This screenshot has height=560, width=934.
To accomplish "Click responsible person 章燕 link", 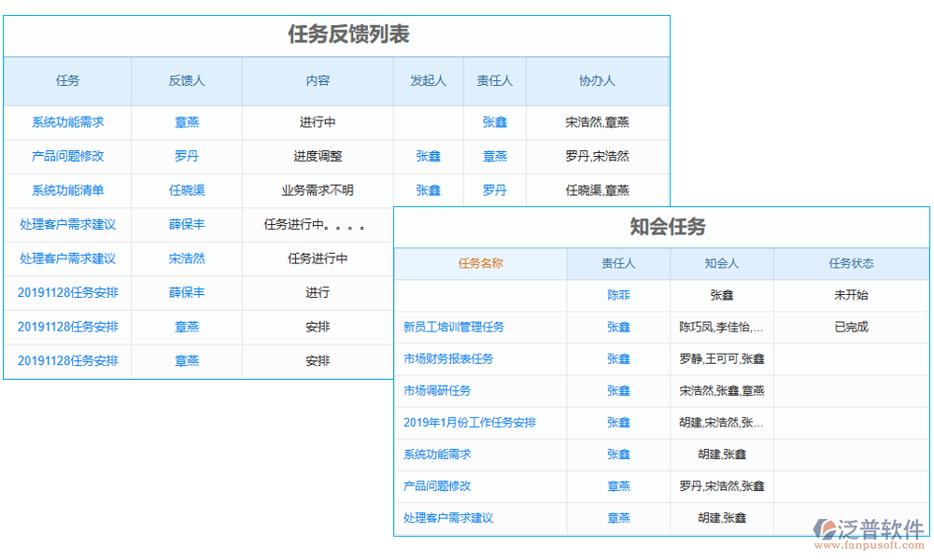I will click(494, 156).
